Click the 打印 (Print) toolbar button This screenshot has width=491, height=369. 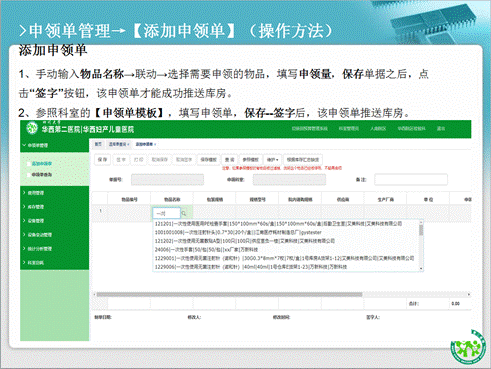pos(138,160)
